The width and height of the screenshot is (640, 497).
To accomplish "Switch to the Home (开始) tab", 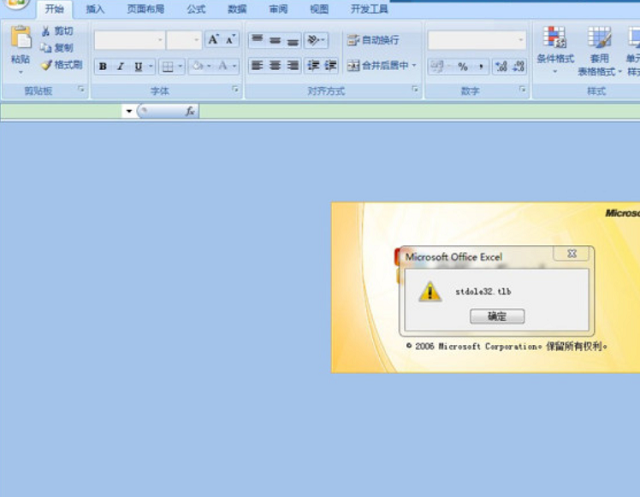I will click(x=54, y=9).
